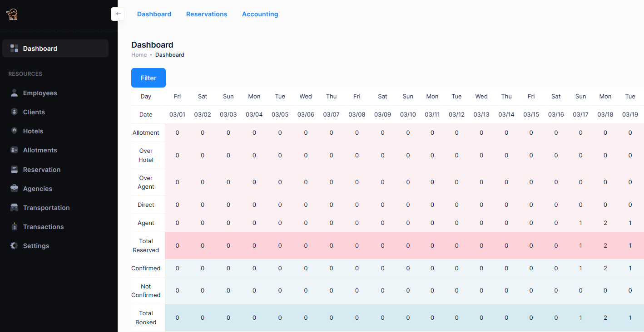Click the Agencies briefcase icon
Viewport: 644px width, 332px height.
(14, 189)
